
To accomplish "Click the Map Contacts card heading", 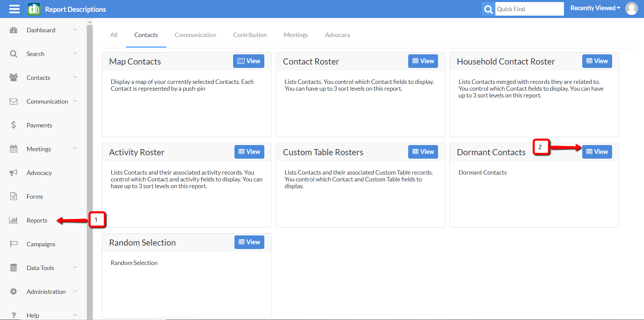I will [x=135, y=61].
